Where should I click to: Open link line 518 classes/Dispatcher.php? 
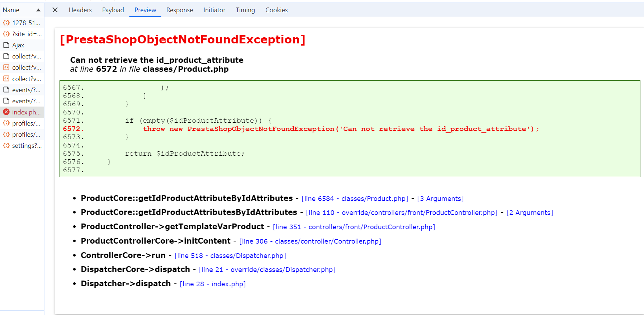(230, 256)
